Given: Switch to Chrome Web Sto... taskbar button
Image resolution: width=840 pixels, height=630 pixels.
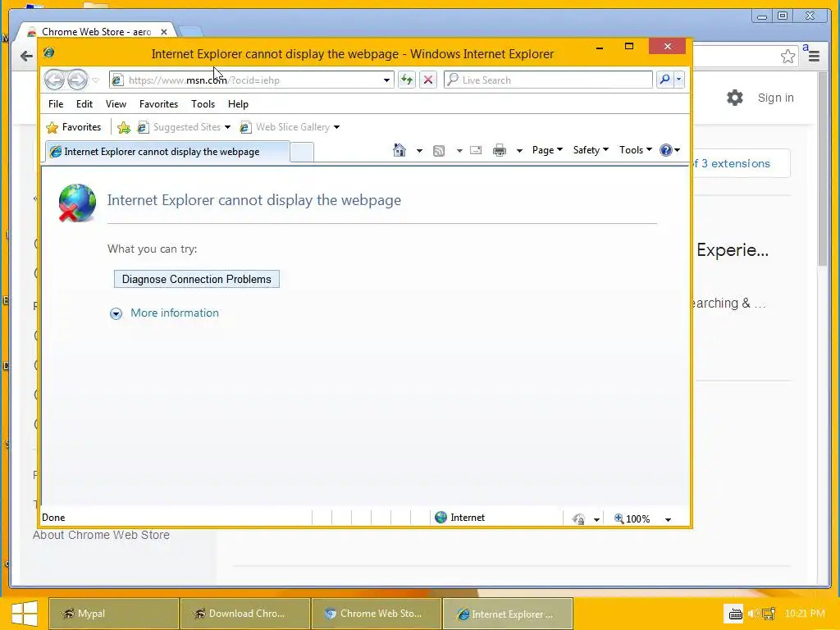Looking at the screenshot, I should coord(376,614).
